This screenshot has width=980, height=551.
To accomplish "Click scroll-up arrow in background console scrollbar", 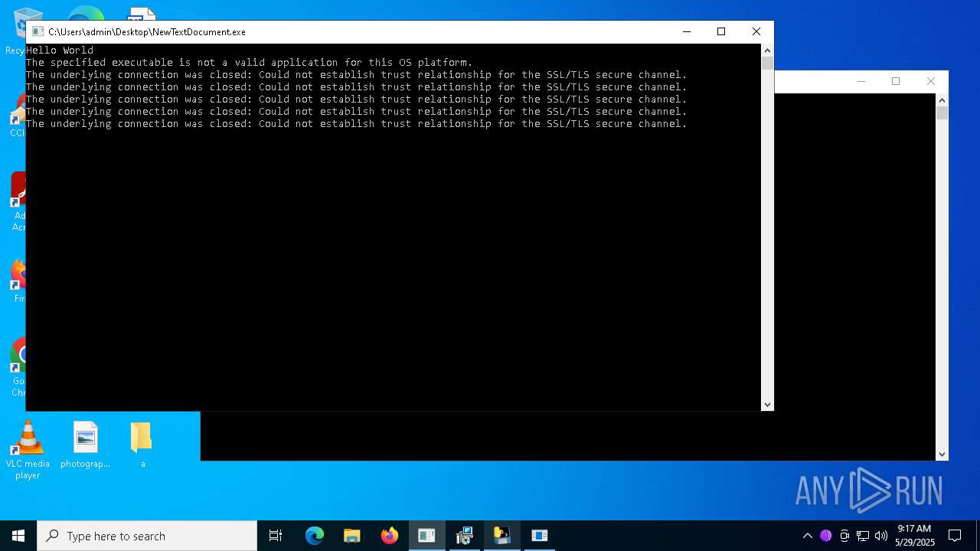I will click(x=942, y=100).
